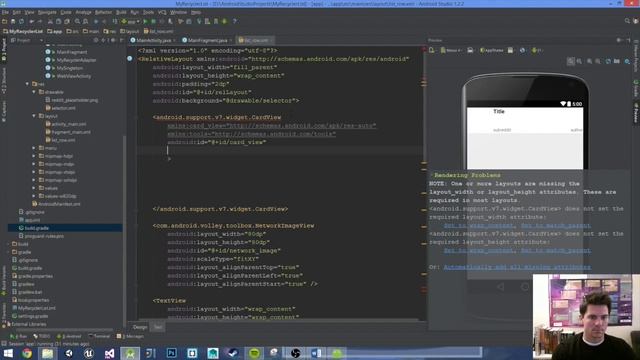Open the Tools menu
640x360 pixels.
(x=148, y=12)
